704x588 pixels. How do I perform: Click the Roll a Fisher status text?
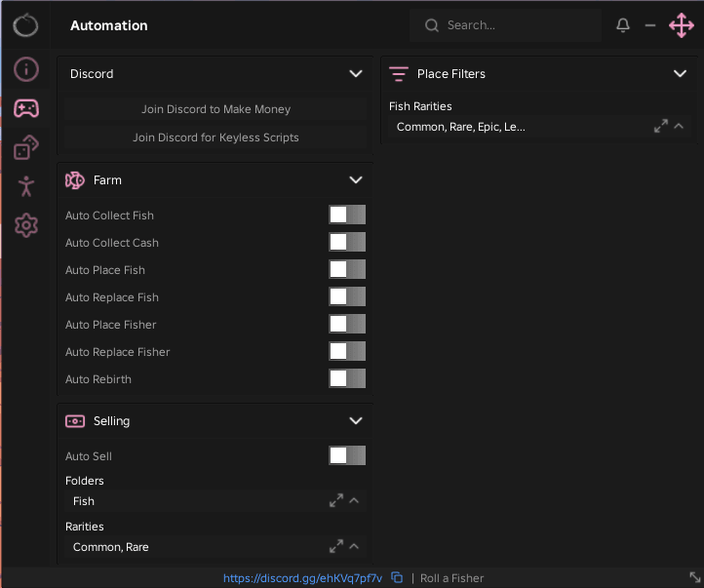[x=452, y=578]
